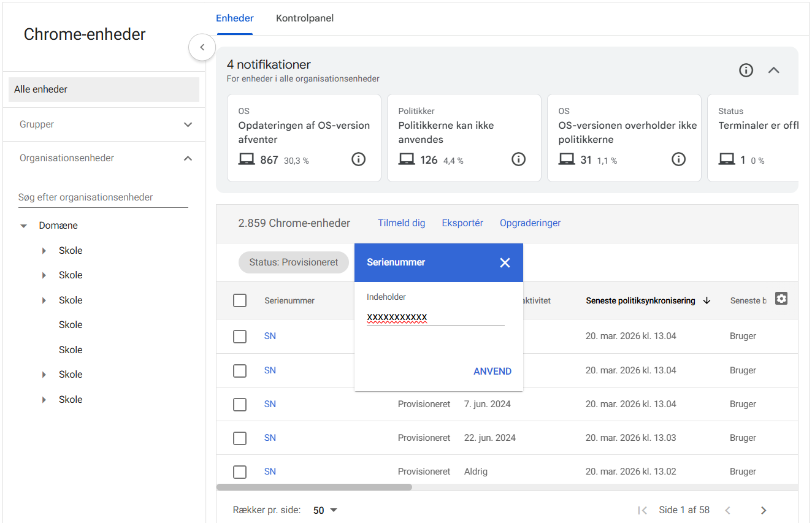Open info for OS update pending card
812x523 pixels.
pos(358,159)
